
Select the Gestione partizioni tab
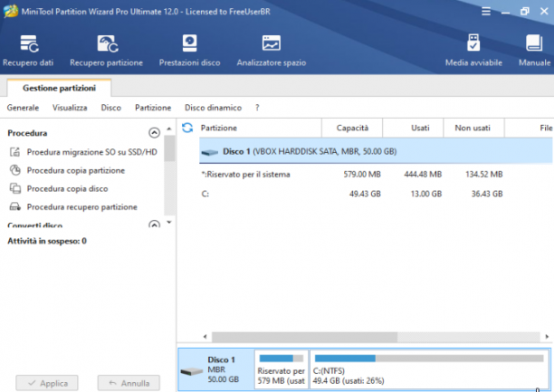coord(60,88)
